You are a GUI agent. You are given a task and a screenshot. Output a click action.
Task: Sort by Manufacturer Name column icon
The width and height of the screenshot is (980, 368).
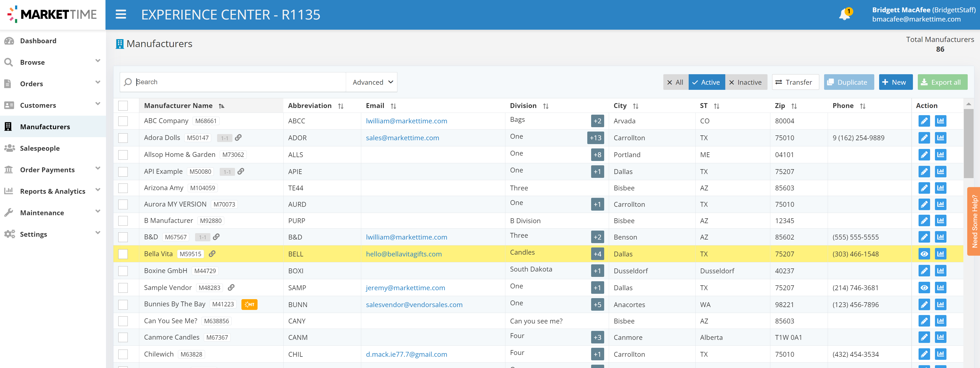click(x=221, y=106)
